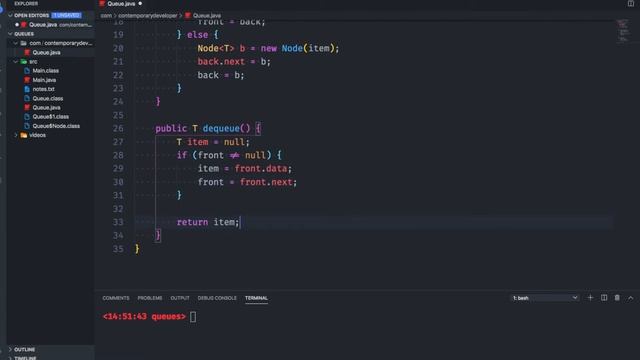Viewport: 640px width, 360px height.
Task: Click 'contemporarydeveloper' breadcrumb segment
Action: [148, 16]
